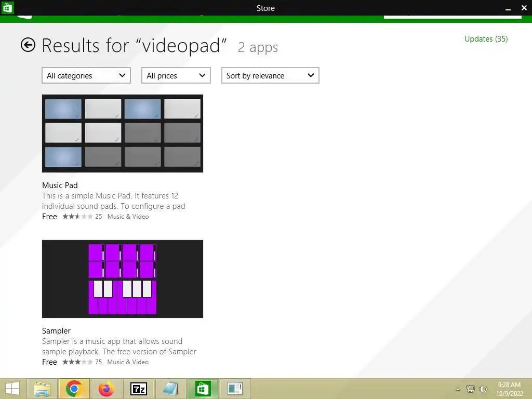The height and width of the screenshot is (399, 532).
Task: Go back using the circled arrow
Action: (28, 45)
